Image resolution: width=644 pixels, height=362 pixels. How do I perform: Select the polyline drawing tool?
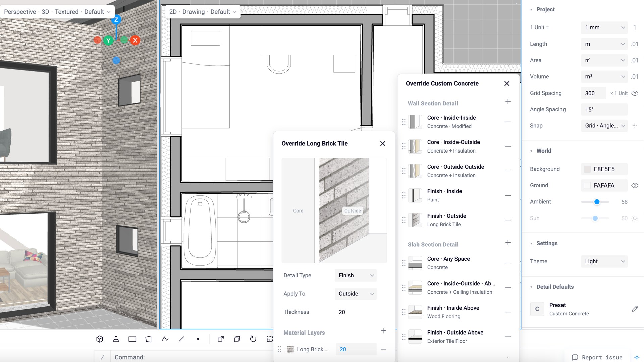(x=165, y=339)
